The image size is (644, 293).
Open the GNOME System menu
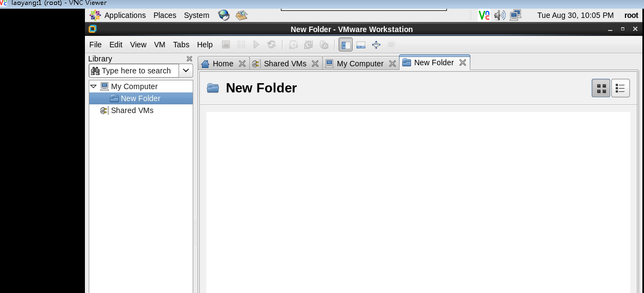[197, 15]
